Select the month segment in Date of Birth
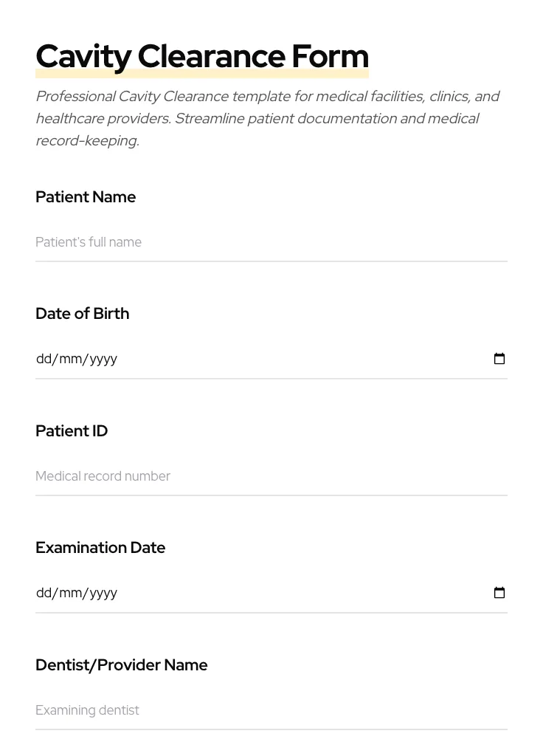 click(x=71, y=359)
